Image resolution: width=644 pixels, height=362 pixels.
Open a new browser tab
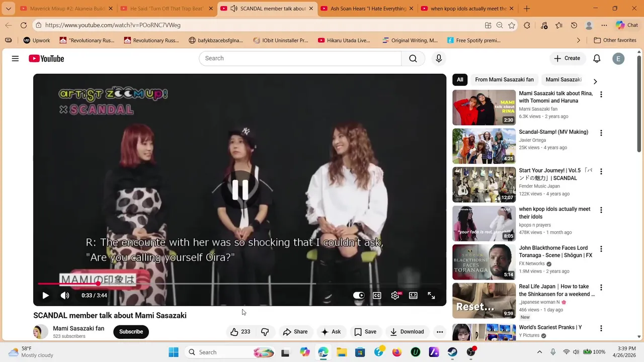point(527,9)
